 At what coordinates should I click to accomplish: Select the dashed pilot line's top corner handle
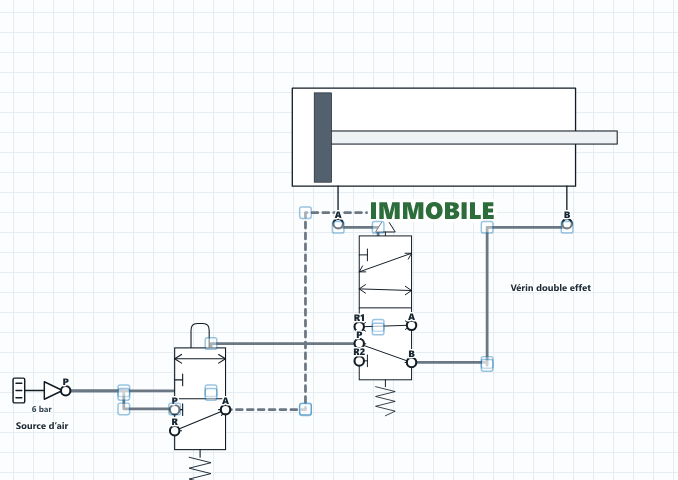point(305,213)
